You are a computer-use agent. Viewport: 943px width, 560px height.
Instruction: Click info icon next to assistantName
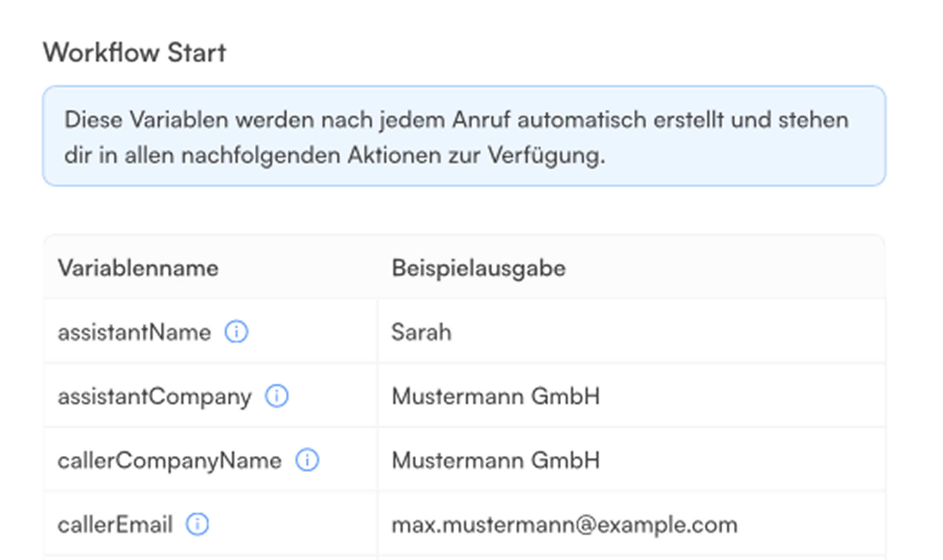click(236, 332)
